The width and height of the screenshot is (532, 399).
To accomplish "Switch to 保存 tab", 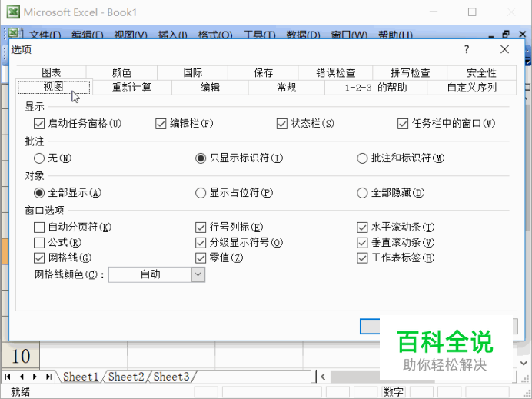I will pos(263,72).
